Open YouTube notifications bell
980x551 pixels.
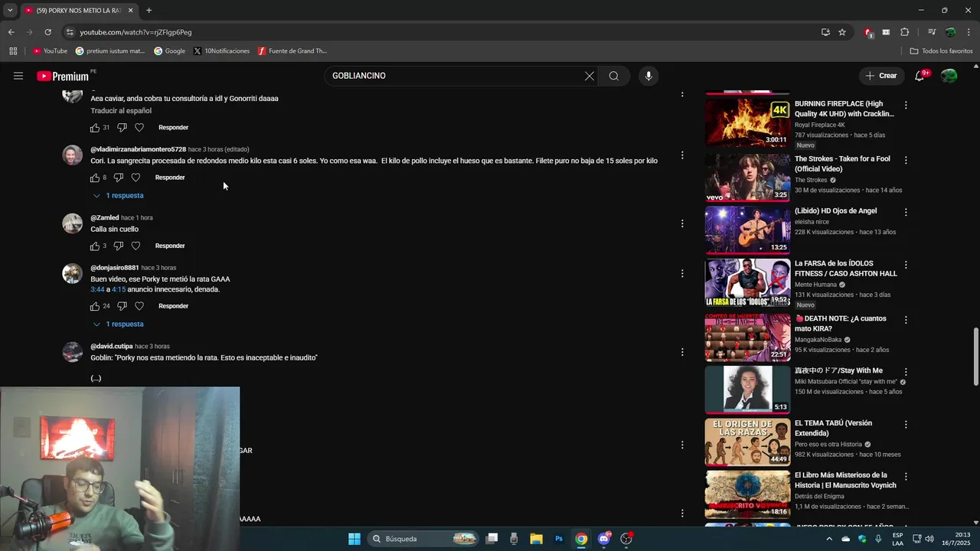click(x=920, y=76)
